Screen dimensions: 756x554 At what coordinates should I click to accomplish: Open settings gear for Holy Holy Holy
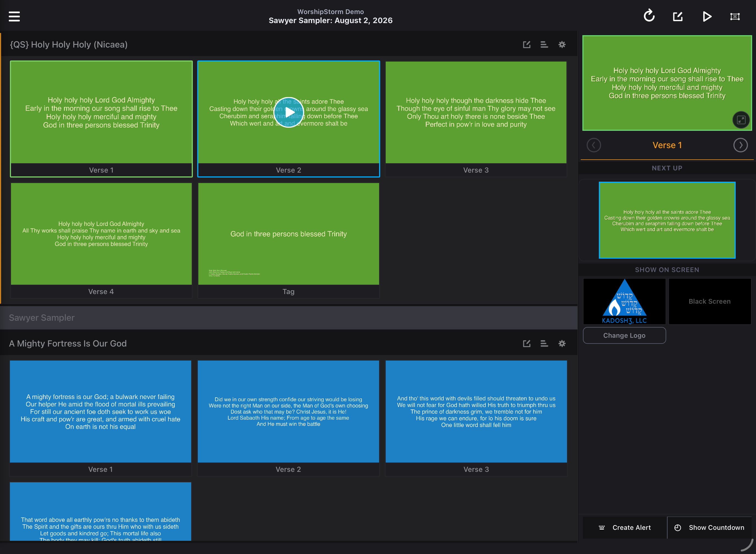point(562,45)
